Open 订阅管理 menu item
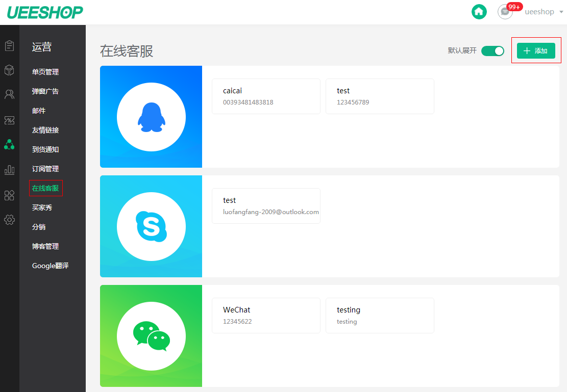567x392 pixels. tap(45, 169)
